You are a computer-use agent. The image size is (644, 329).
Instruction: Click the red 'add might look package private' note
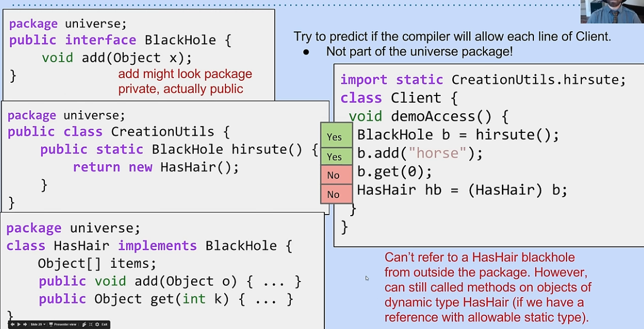[185, 81]
